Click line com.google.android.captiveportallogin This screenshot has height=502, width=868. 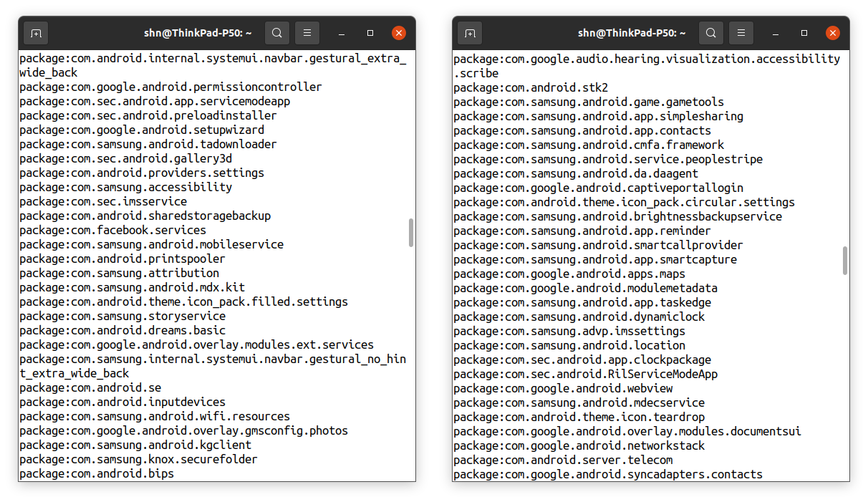click(599, 188)
